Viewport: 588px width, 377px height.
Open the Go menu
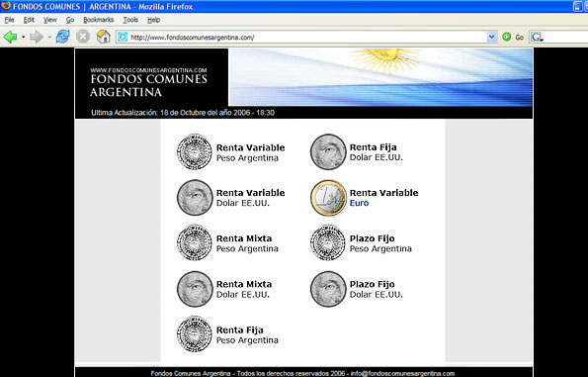70,20
